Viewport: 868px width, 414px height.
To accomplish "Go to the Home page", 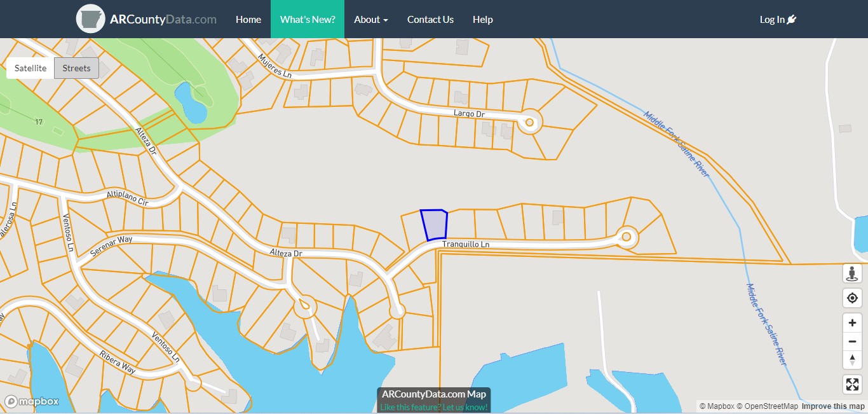I will pos(248,19).
